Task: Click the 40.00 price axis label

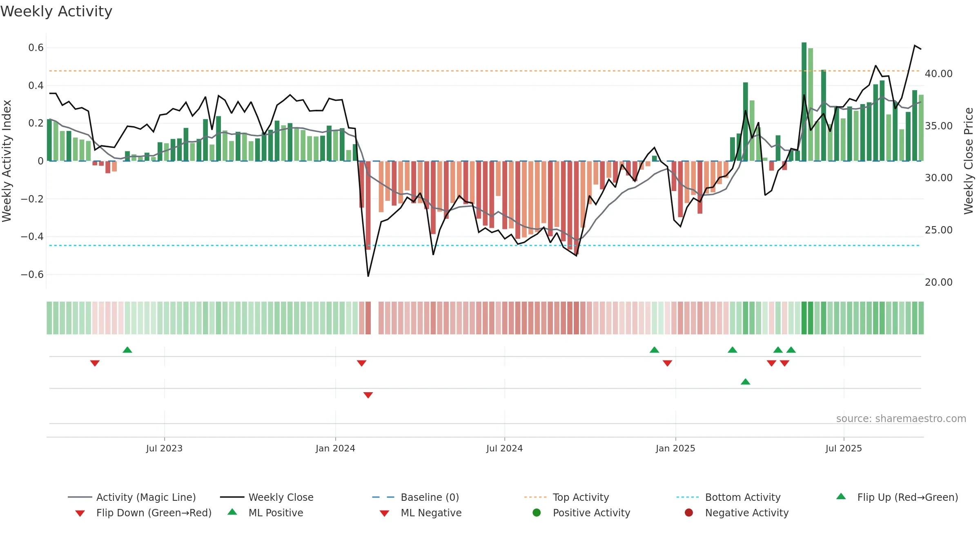Action: click(938, 74)
